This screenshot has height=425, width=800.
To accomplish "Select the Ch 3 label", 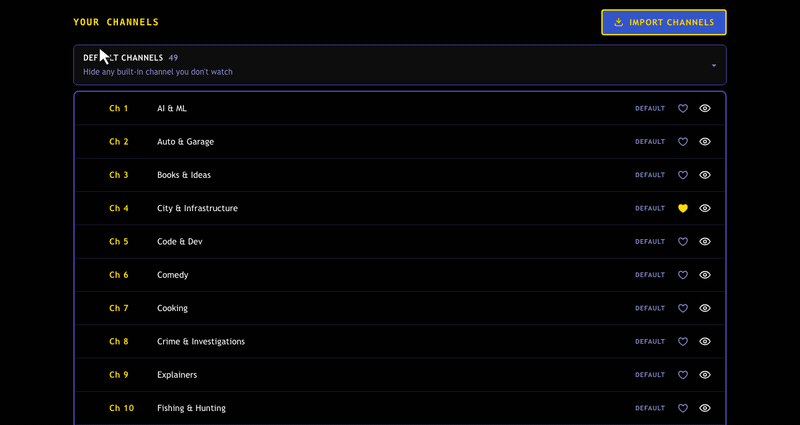I will point(119,175).
